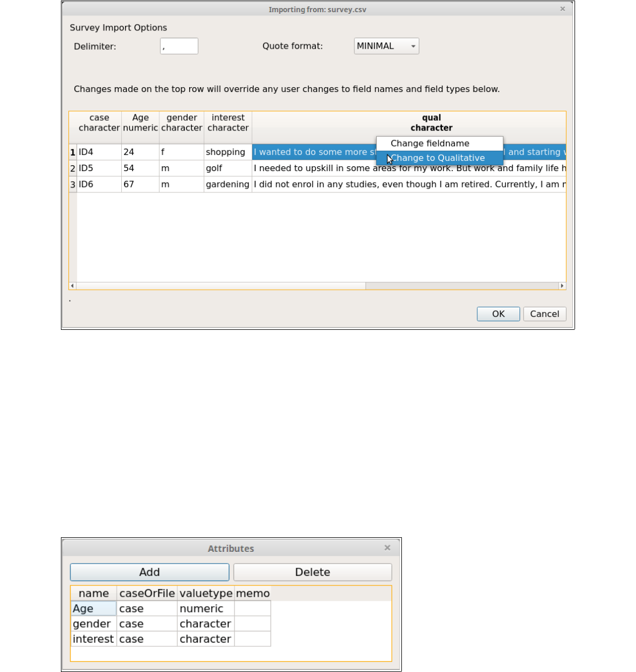Select the ID6 cell
The width and height of the screenshot is (636, 672).
[x=99, y=184]
